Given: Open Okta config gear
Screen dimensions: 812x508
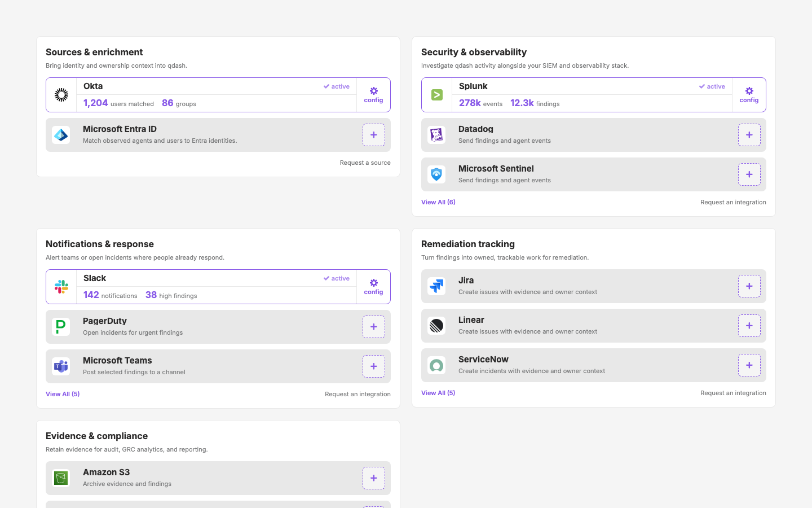Looking at the screenshot, I should (x=373, y=95).
